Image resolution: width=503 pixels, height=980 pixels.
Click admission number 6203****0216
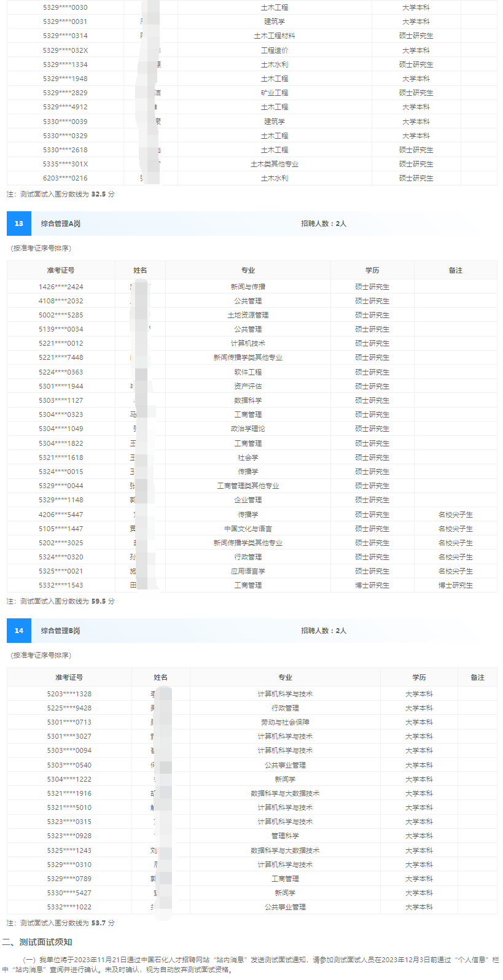[x=65, y=178]
